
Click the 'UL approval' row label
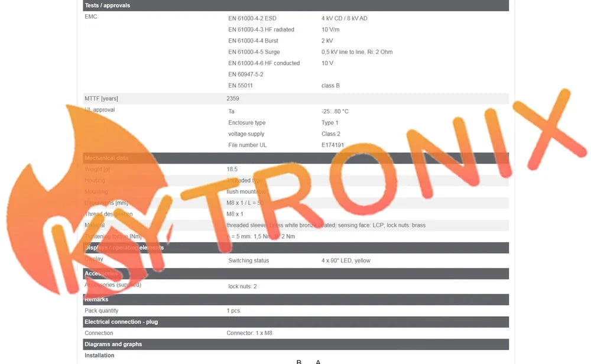[99, 110]
